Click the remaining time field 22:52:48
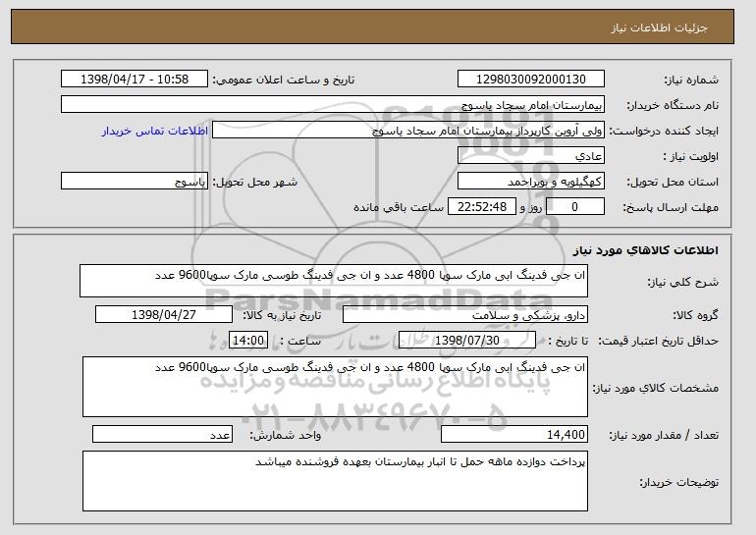Viewport: 756px width, 535px height. coord(482,207)
